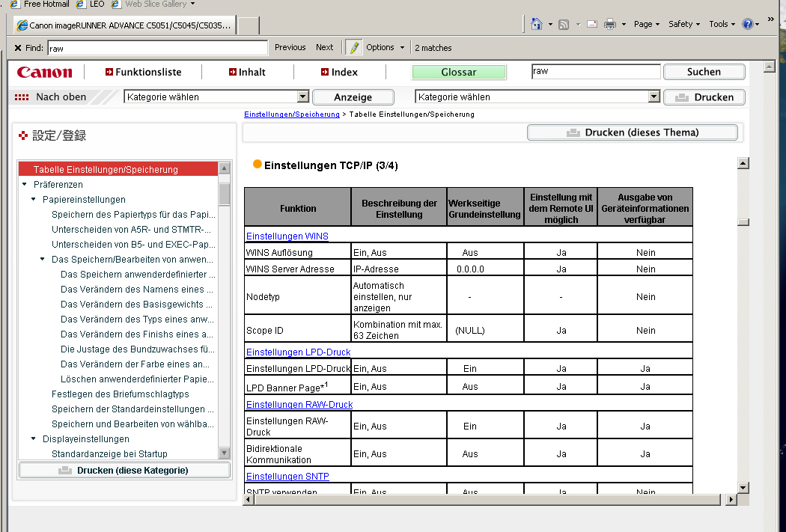Open the Einstellungen SNTP link
The width and height of the screenshot is (786, 532).
tap(287, 477)
